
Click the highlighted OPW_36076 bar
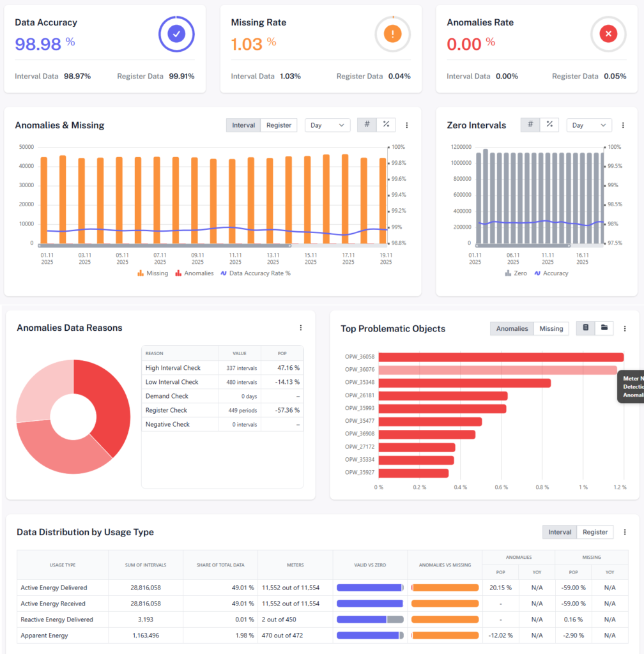[498, 370]
